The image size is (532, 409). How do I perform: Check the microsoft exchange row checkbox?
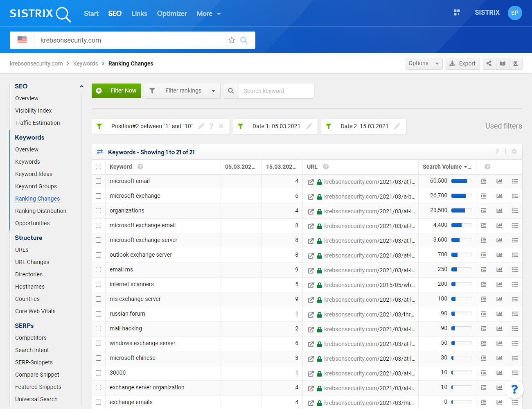(98, 196)
